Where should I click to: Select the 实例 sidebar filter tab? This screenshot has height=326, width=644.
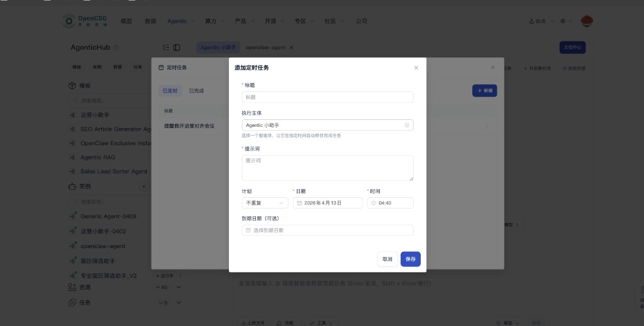[x=97, y=67]
